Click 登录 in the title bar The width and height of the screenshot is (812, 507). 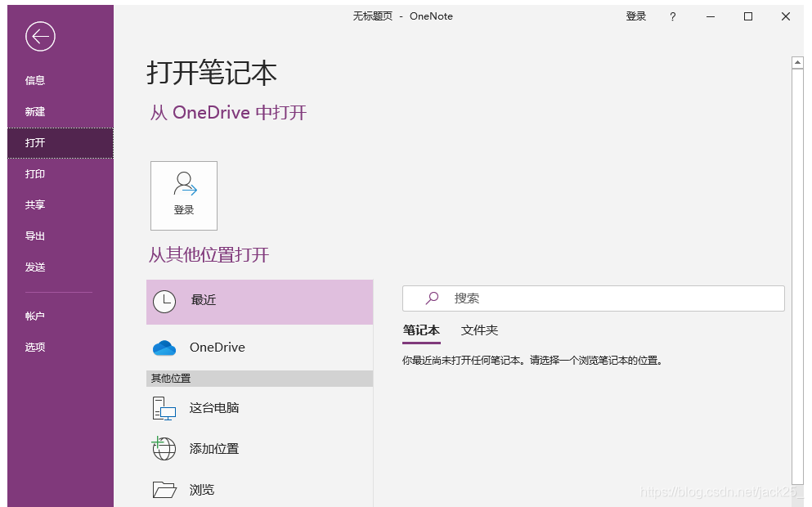point(636,16)
